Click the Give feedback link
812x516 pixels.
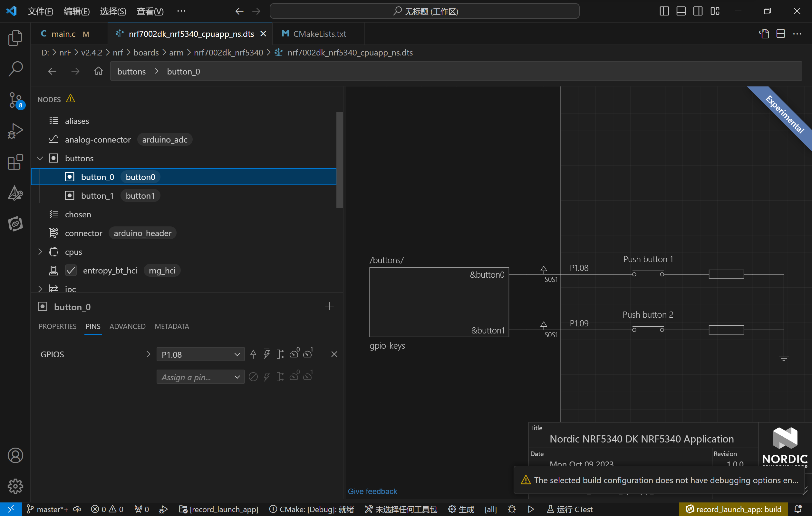tap(372, 491)
